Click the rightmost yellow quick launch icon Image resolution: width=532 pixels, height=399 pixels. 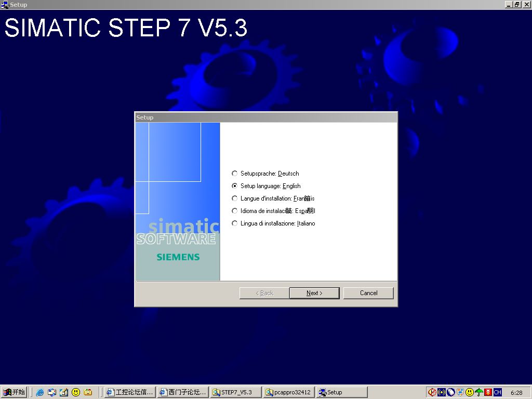click(x=88, y=393)
